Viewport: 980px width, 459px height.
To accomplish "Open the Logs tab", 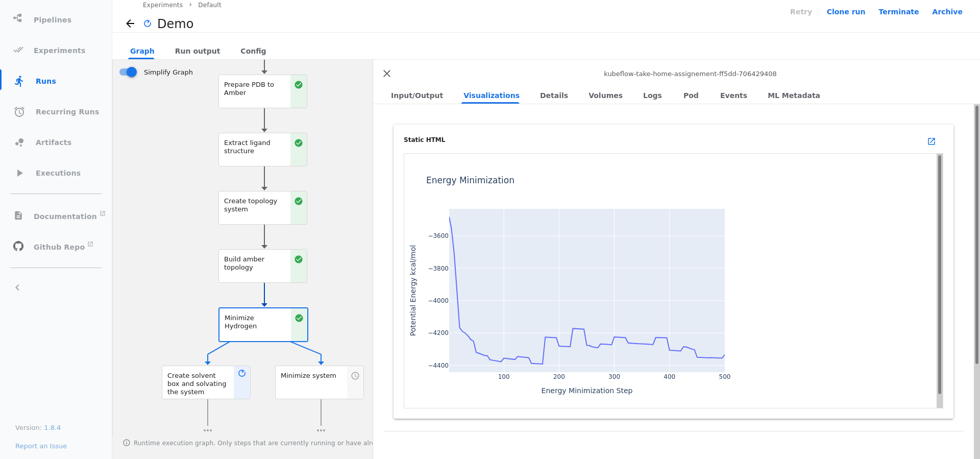I will (652, 95).
